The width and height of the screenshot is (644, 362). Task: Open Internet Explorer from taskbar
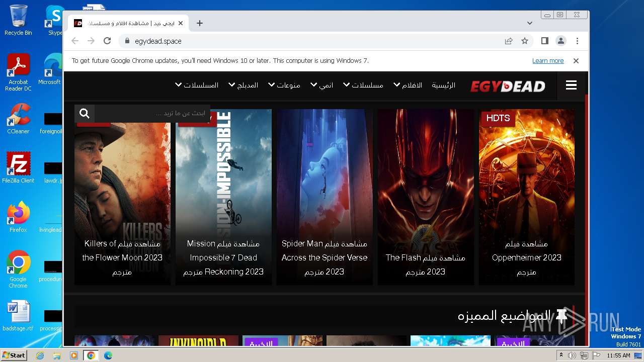(x=40, y=355)
